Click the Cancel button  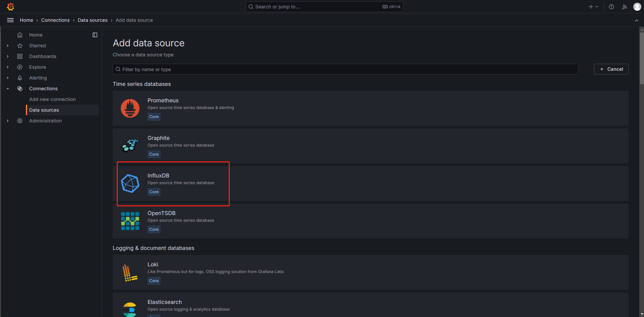click(x=611, y=69)
